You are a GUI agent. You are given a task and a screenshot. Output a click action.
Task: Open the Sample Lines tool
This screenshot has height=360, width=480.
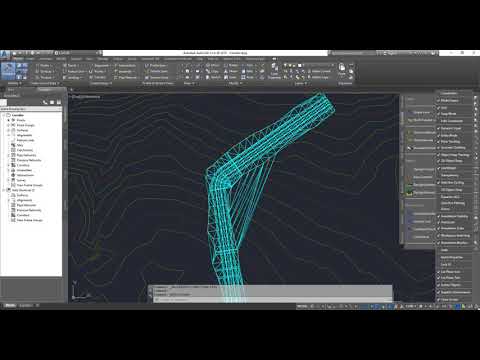[156, 71]
